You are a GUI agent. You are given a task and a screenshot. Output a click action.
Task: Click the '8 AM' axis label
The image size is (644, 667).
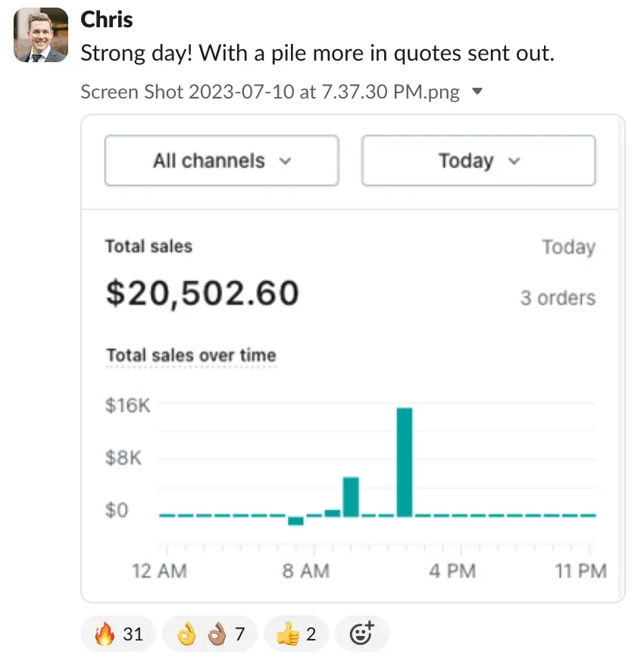click(x=305, y=571)
